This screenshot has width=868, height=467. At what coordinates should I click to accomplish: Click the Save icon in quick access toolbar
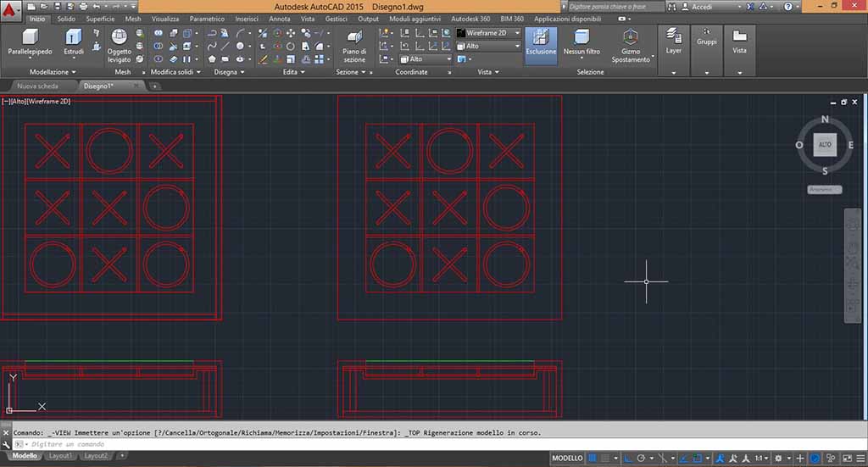pos(57,7)
